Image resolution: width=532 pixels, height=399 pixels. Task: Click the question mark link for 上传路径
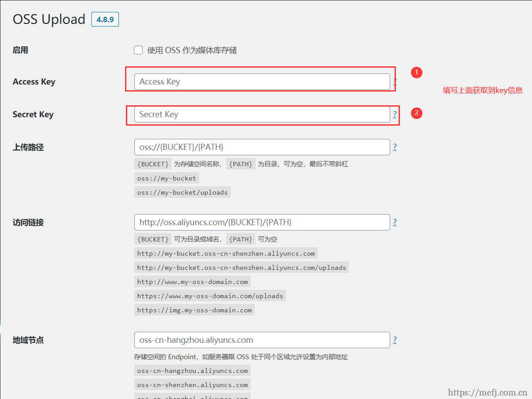(395, 147)
